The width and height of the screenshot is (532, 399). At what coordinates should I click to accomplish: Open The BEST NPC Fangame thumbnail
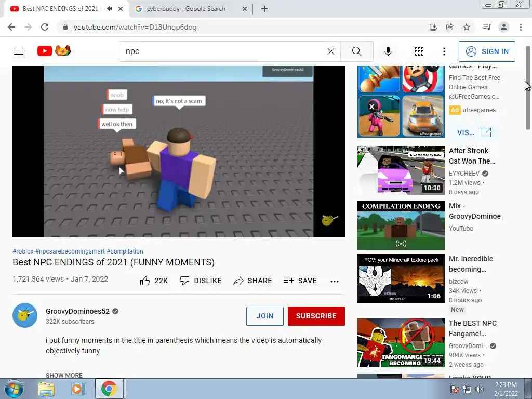click(x=401, y=343)
